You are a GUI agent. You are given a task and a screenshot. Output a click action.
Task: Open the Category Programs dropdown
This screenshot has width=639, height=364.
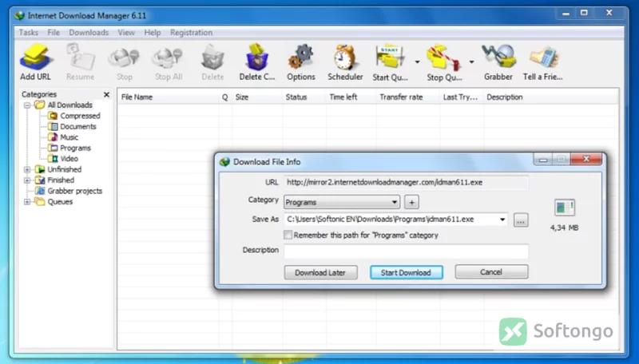point(342,202)
